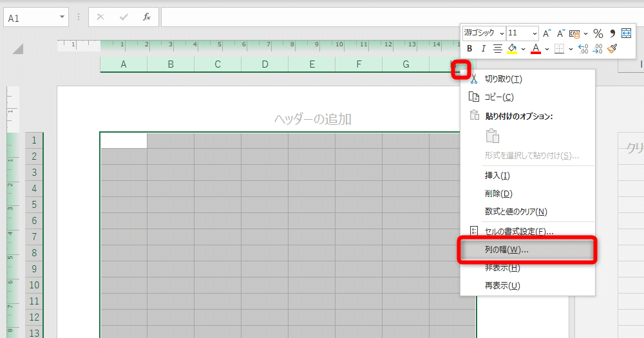Click cell A1 in the worksheet

click(x=124, y=140)
